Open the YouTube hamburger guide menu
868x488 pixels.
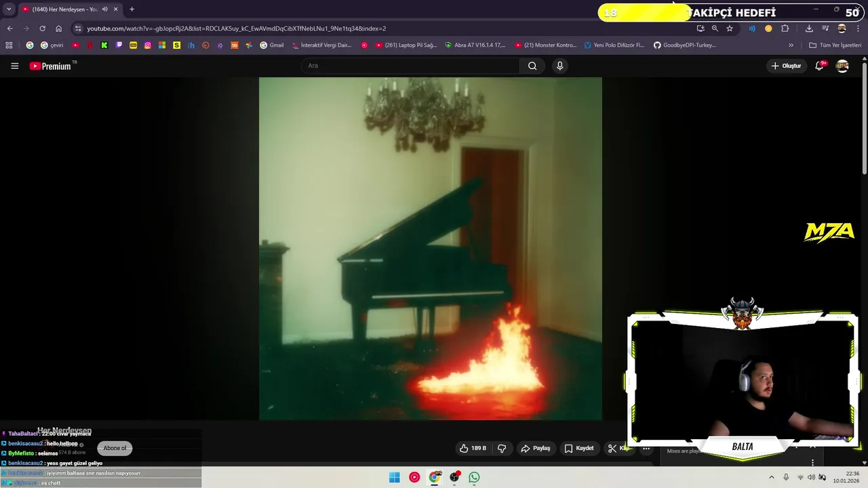14,66
